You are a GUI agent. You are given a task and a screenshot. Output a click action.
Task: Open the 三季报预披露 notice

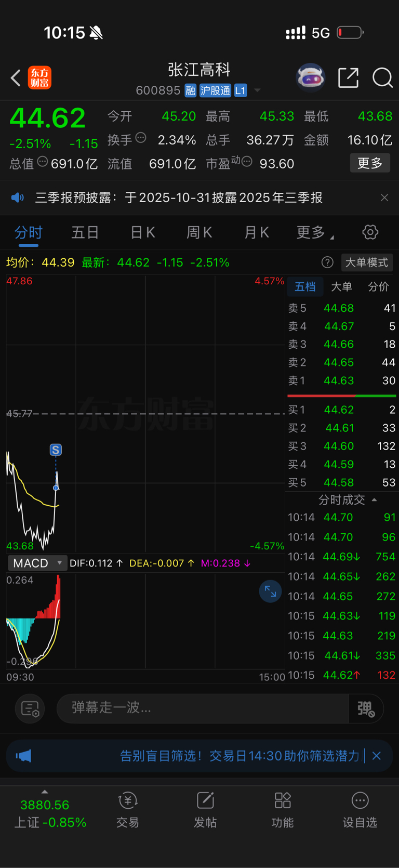179,198
